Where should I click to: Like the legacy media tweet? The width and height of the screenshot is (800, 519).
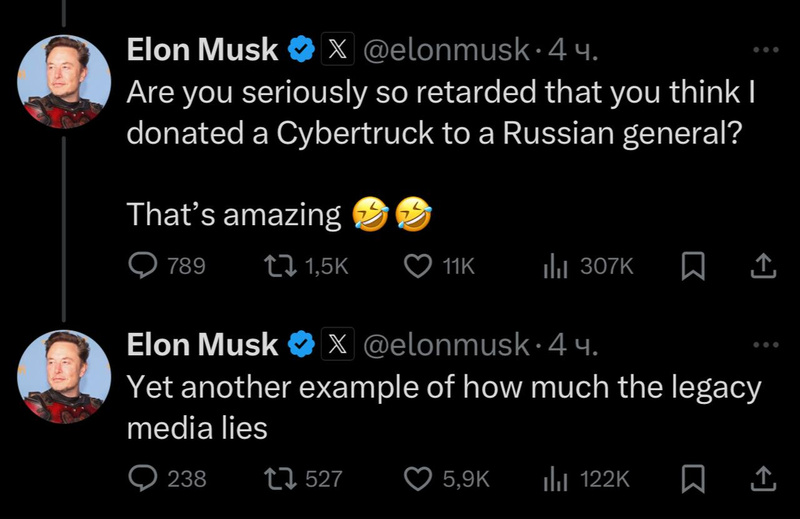click(417, 479)
